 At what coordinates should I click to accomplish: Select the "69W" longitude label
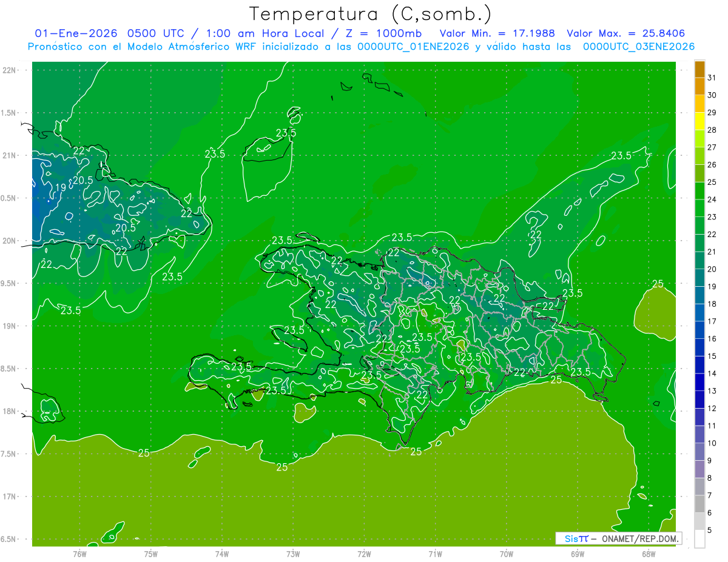577,554
